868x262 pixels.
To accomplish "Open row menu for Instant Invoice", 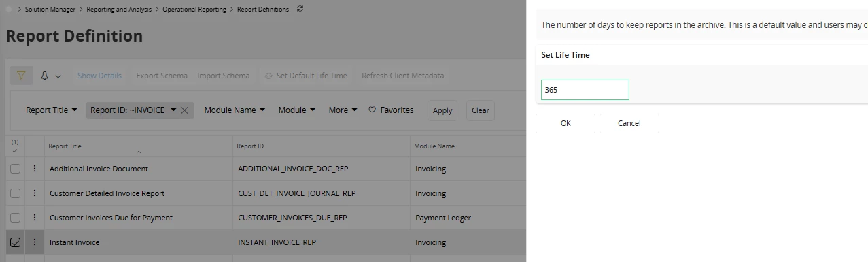I will click(35, 242).
